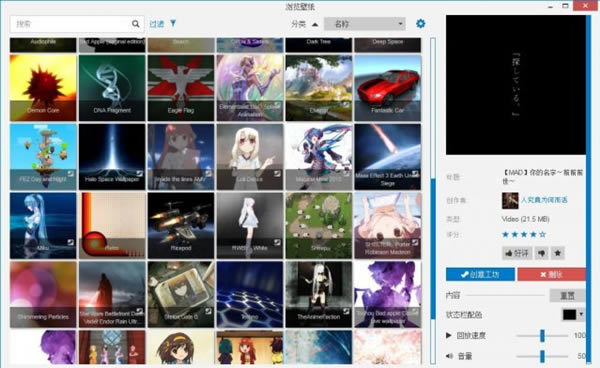Select the Inside the lines AMV wallpaper

coord(181,157)
